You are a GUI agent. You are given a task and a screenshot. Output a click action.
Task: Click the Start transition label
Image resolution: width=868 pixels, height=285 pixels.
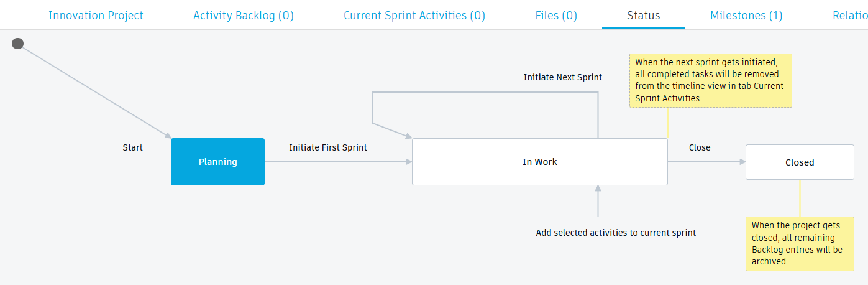(133, 147)
